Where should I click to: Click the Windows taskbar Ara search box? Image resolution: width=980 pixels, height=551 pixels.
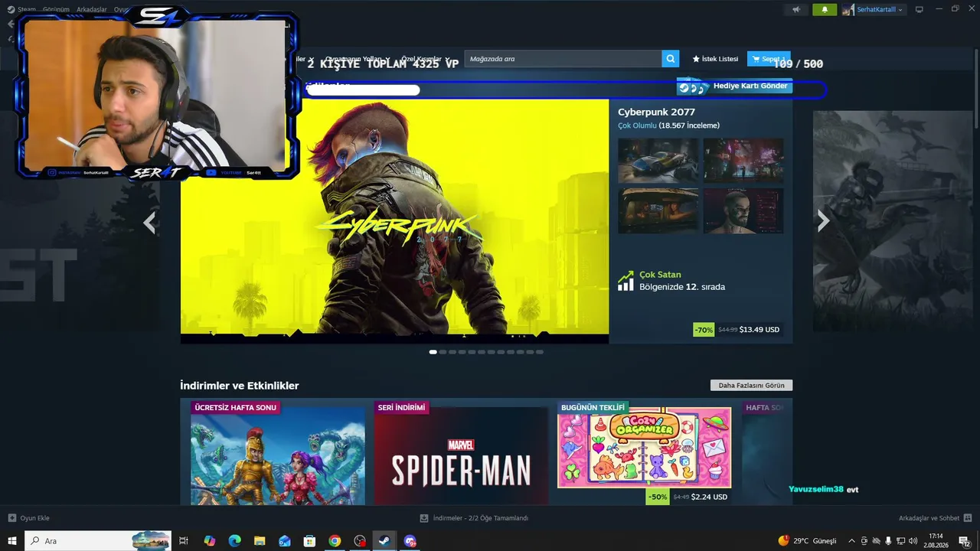point(98,541)
